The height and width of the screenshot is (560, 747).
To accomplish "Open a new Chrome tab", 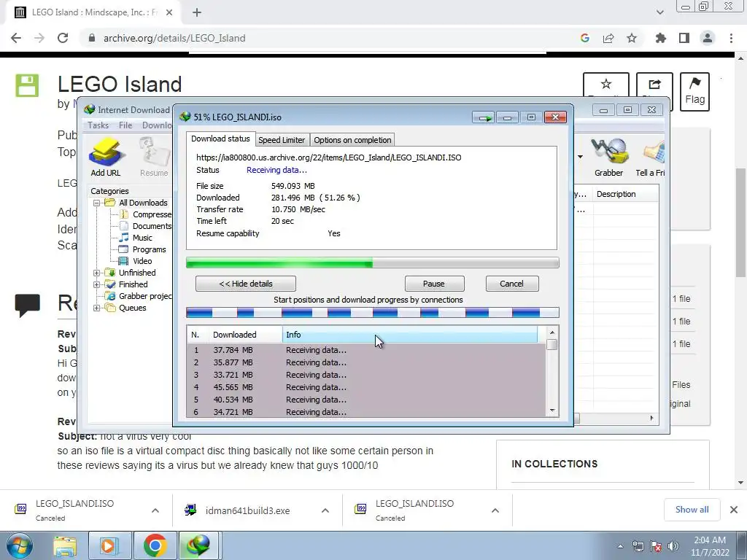I will [197, 12].
